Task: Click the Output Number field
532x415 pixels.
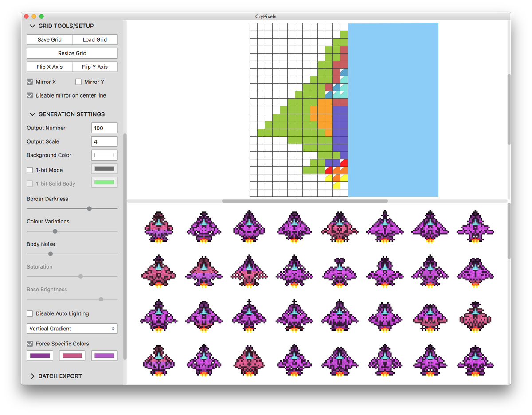Action: pyautogui.click(x=105, y=128)
